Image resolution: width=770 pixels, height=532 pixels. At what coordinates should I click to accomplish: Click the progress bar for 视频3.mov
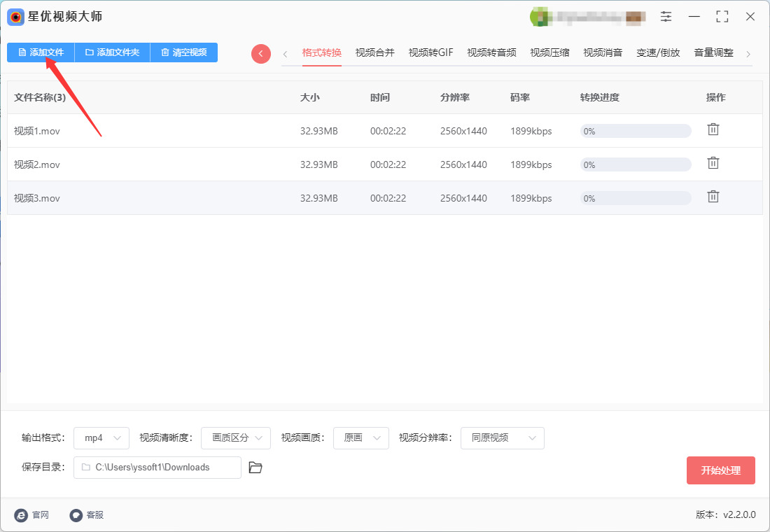click(x=636, y=199)
